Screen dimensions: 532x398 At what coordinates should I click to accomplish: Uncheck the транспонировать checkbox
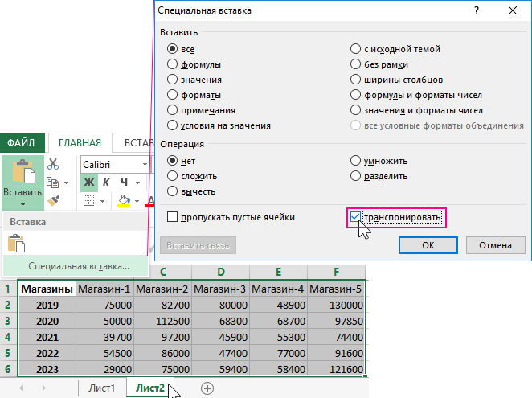(x=356, y=217)
